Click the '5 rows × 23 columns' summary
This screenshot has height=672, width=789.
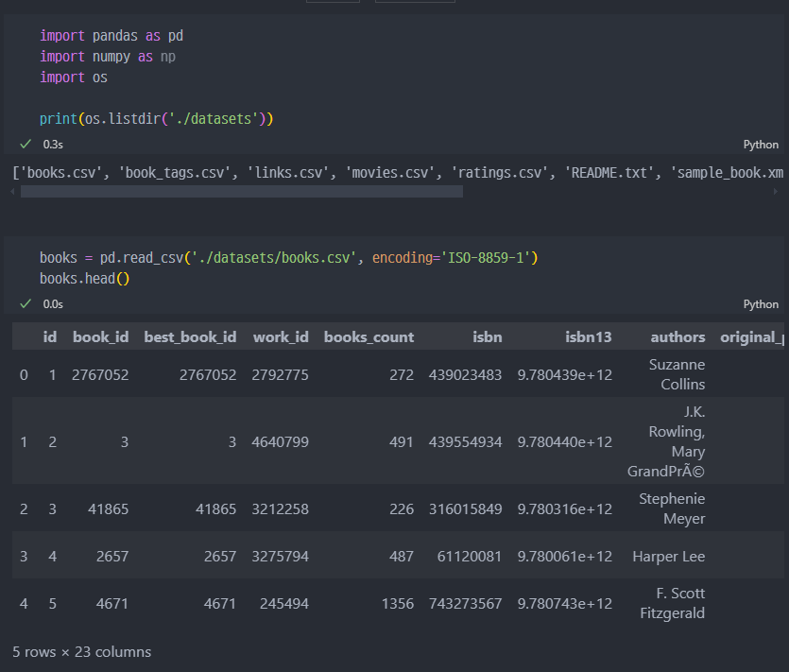pos(81,652)
